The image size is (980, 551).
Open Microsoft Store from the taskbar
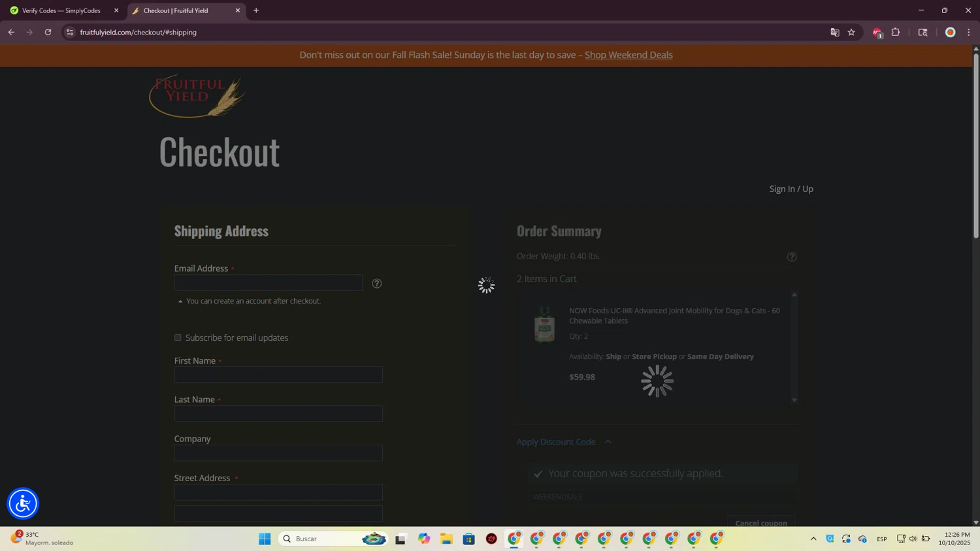point(469,539)
